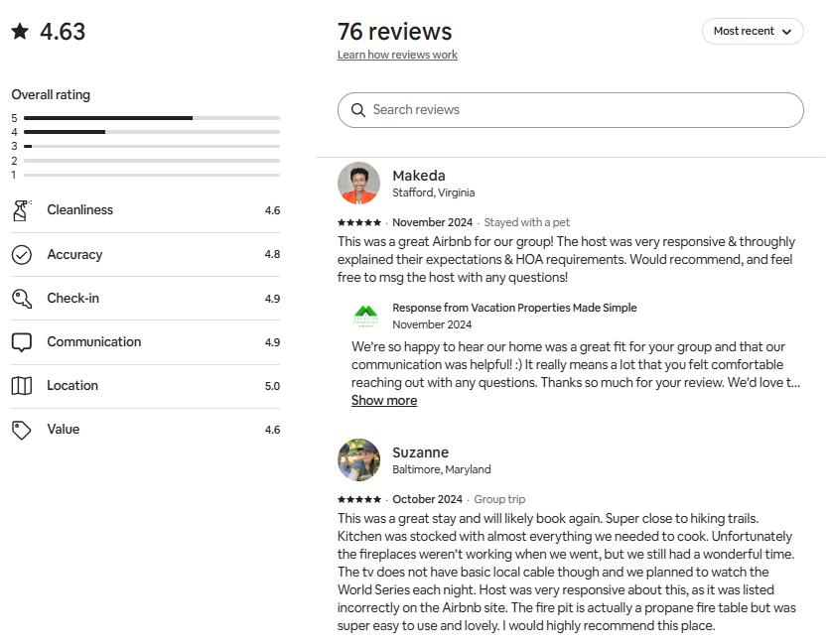
Task: Click the Location map icon
Action: click(x=22, y=386)
